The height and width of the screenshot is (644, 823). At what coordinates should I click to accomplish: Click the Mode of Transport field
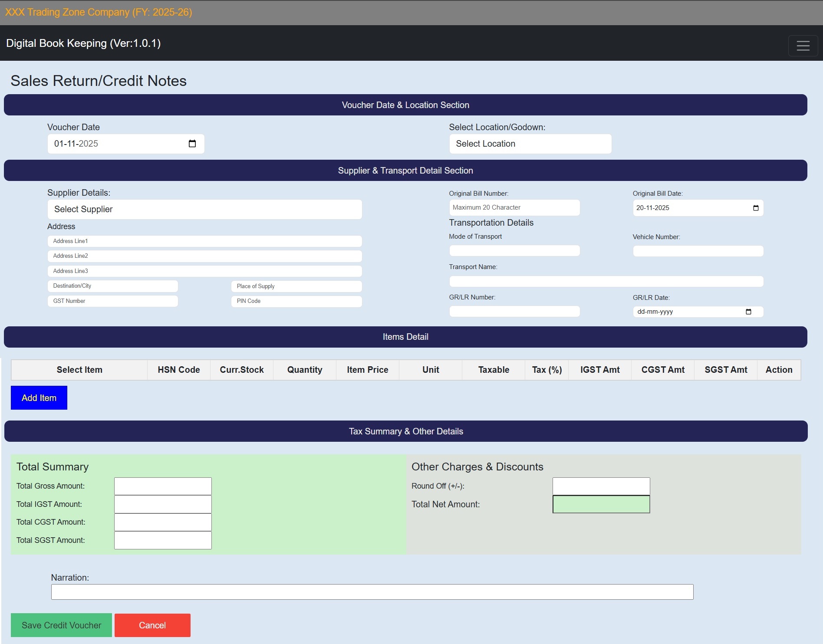(x=514, y=250)
